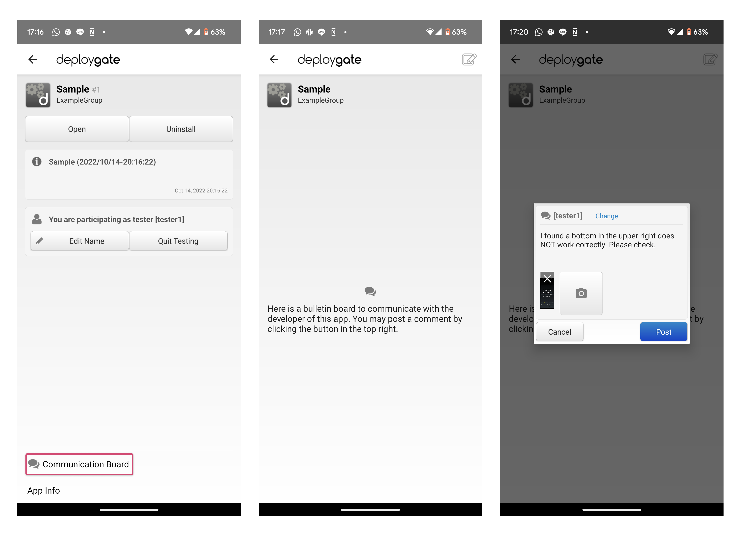The width and height of the screenshot is (756, 542).
Task: Tap the chat bubble icon beside [tester1]
Action: tap(546, 216)
